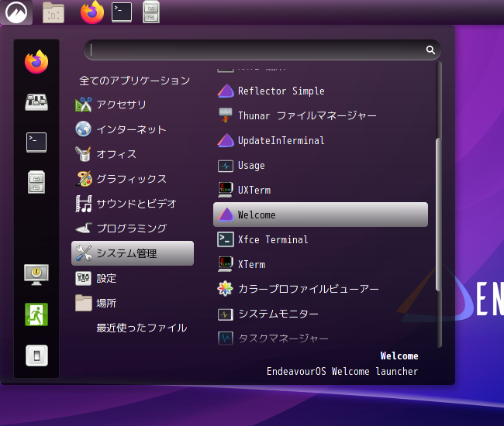Viewport: 504px width, 426px height.
Task: Open the EndeavourOS menu button in panel
Action: tap(16, 12)
